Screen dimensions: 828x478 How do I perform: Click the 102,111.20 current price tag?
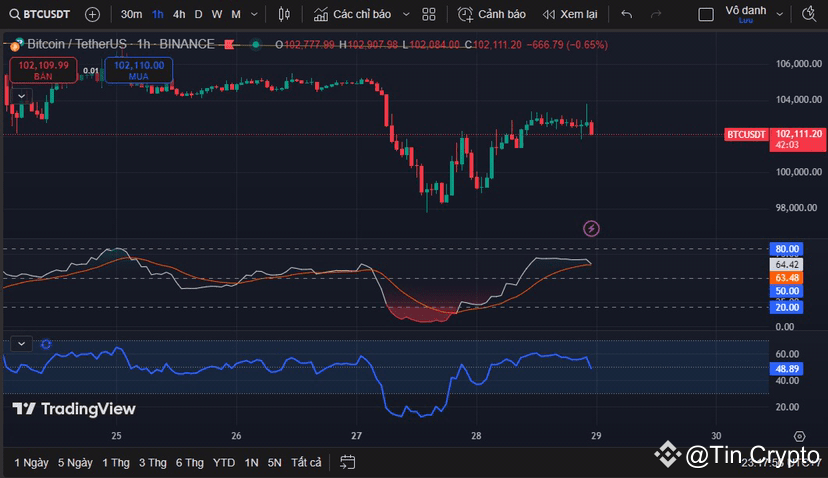pos(798,139)
